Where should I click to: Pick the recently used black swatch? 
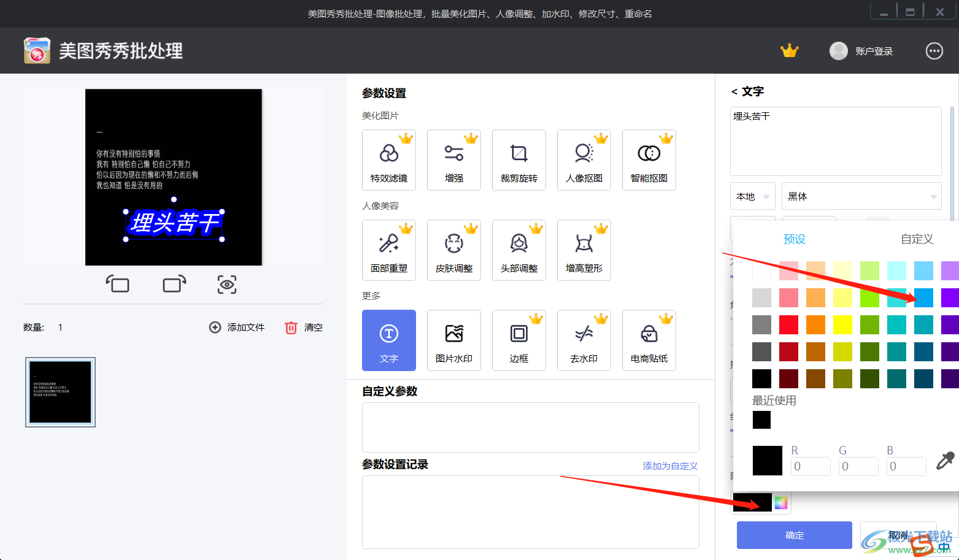point(761,420)
